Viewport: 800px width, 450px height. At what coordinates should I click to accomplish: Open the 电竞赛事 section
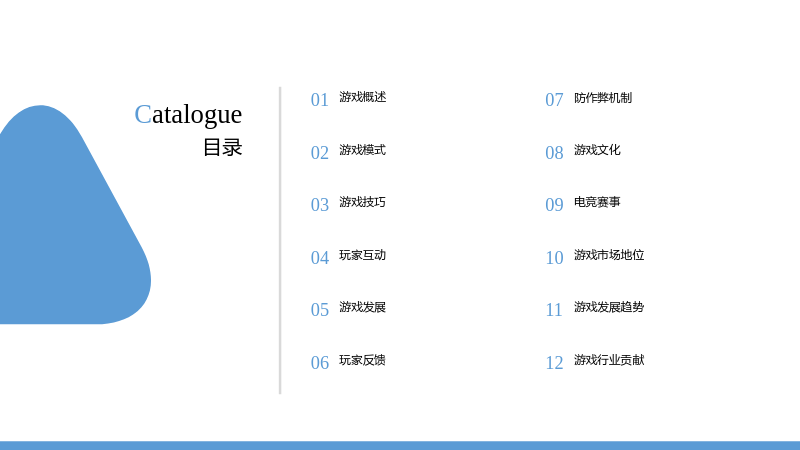[x=597, y=202]
